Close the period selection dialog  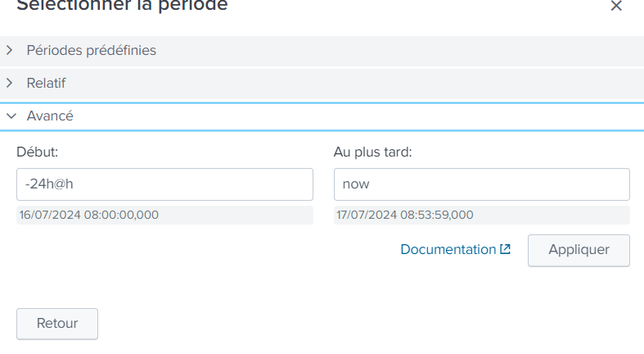pos(616,6)
